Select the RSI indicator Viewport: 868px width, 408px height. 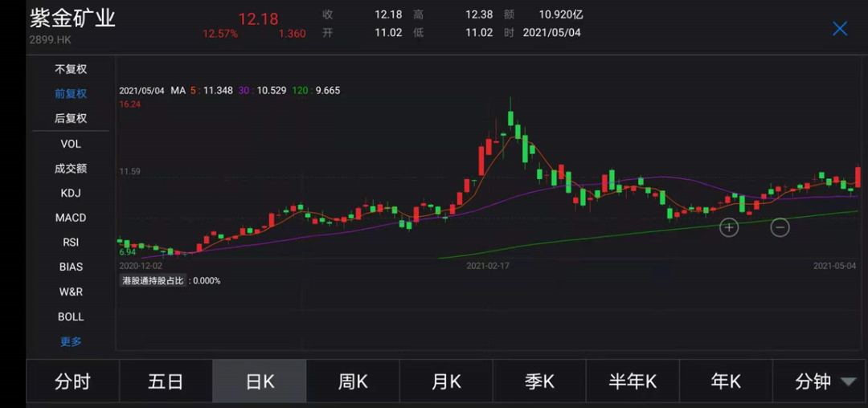(71, 242)
